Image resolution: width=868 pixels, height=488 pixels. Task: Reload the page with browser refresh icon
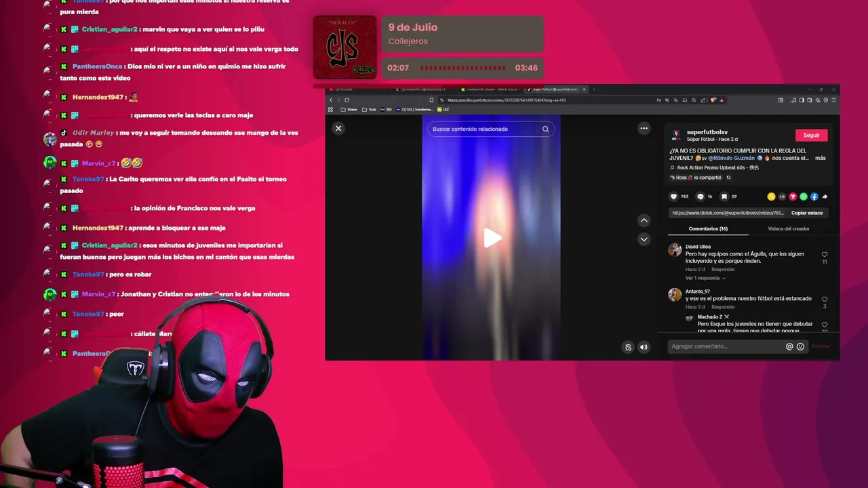coord(347,100)
